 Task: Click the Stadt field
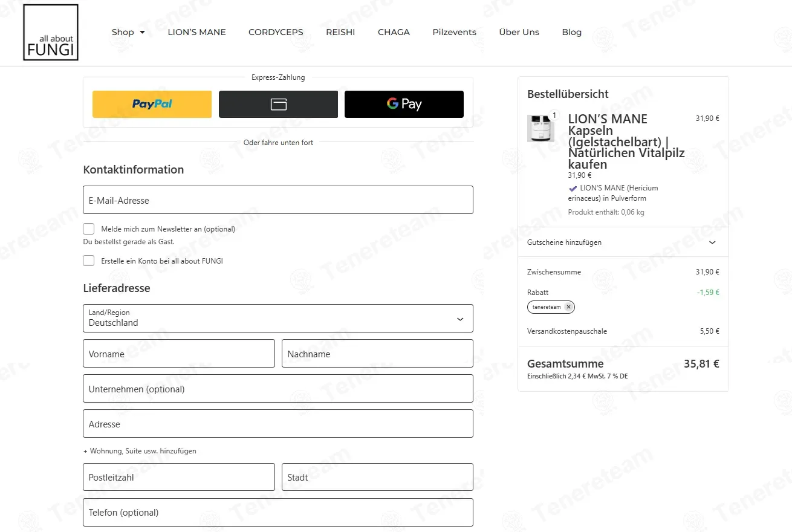(x=377, y=477)
